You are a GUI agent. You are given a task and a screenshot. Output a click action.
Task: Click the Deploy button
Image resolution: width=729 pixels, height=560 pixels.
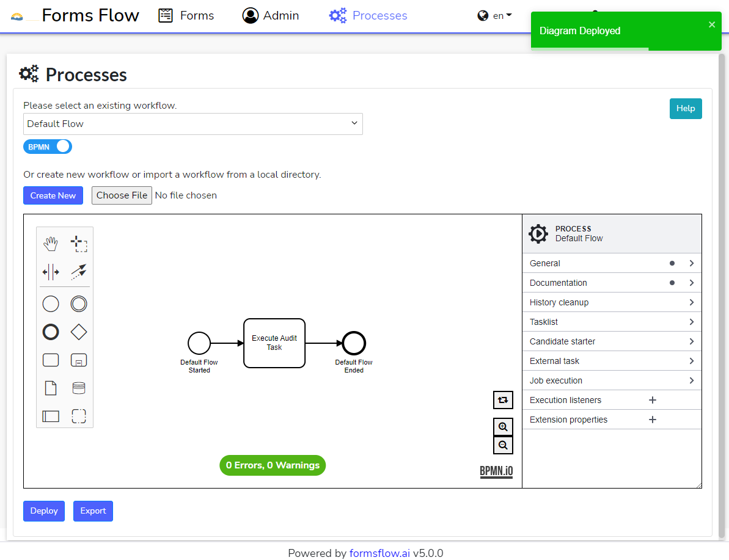click(44, 511)
